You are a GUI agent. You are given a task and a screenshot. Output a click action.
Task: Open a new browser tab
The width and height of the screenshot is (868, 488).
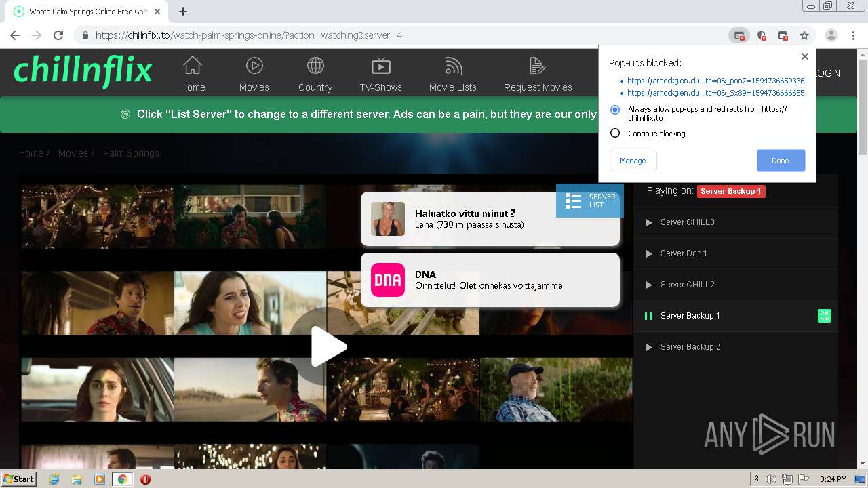[182, 12]
